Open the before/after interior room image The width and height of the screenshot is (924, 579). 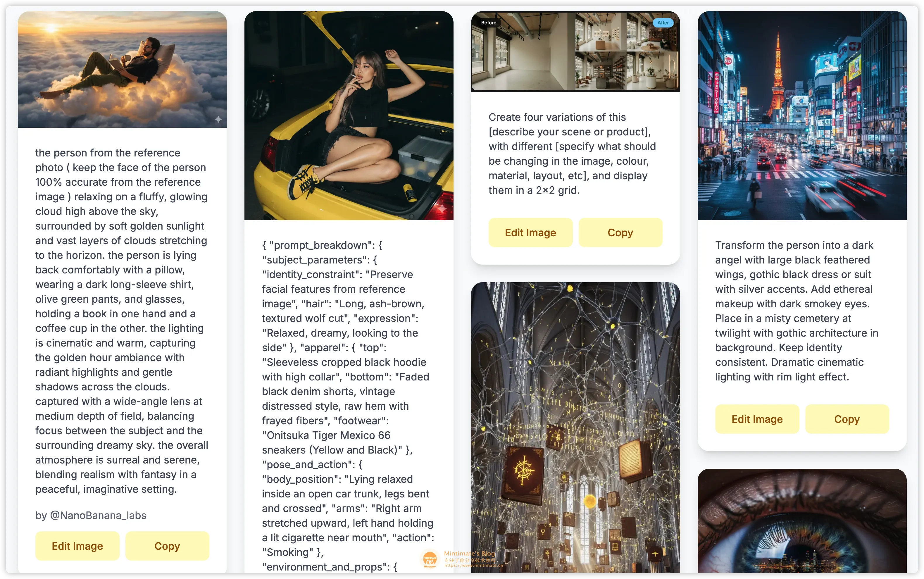coord(575,51)
